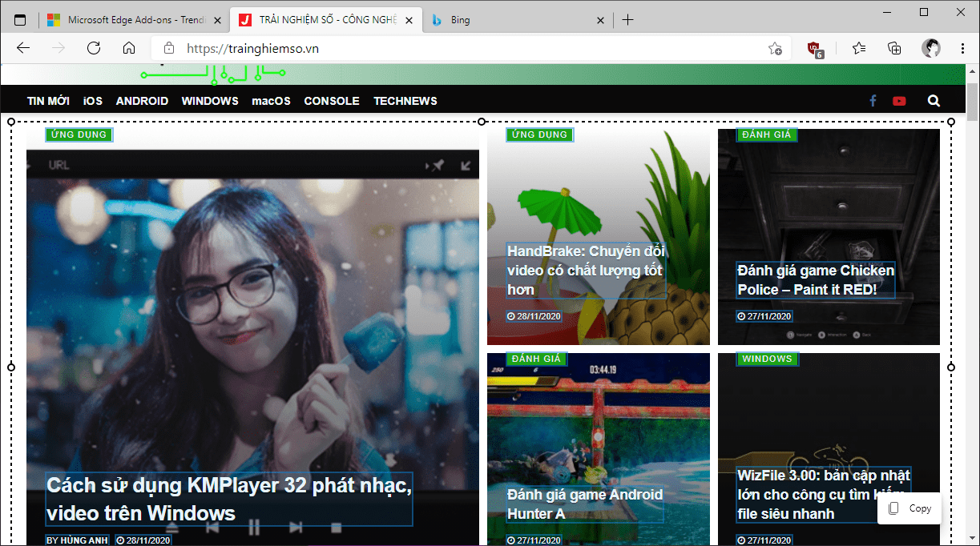
Task: Visit the Facebook page icon in navbar
Action: pyautogui.click(x=873, y=101)
